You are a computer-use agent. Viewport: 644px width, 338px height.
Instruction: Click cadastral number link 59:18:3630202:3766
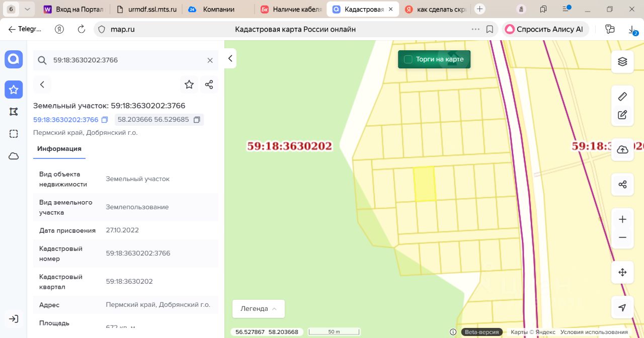(66, 120)
